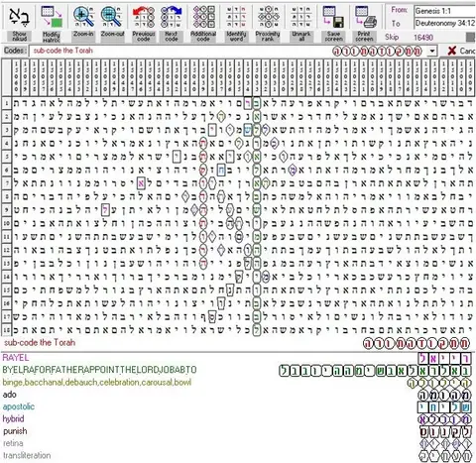
Task: Select the 'apostolic' term in the list
Action: [x=19, y=406]
